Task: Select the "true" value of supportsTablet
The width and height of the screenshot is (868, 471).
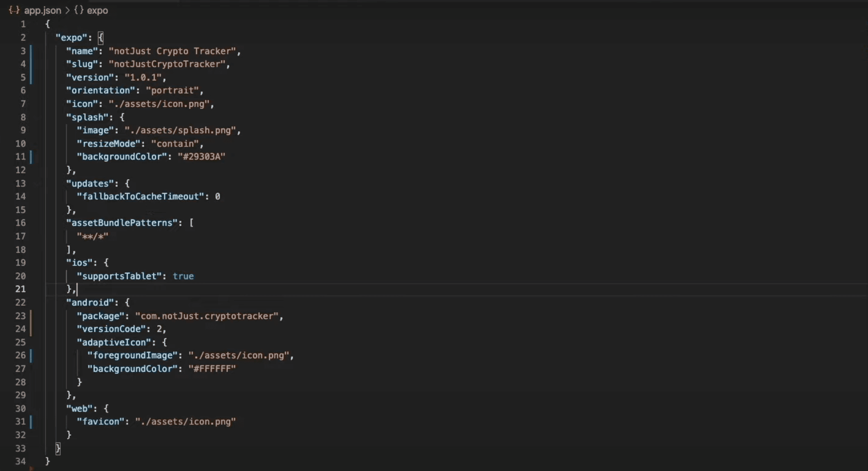Action: click(183, 276)
